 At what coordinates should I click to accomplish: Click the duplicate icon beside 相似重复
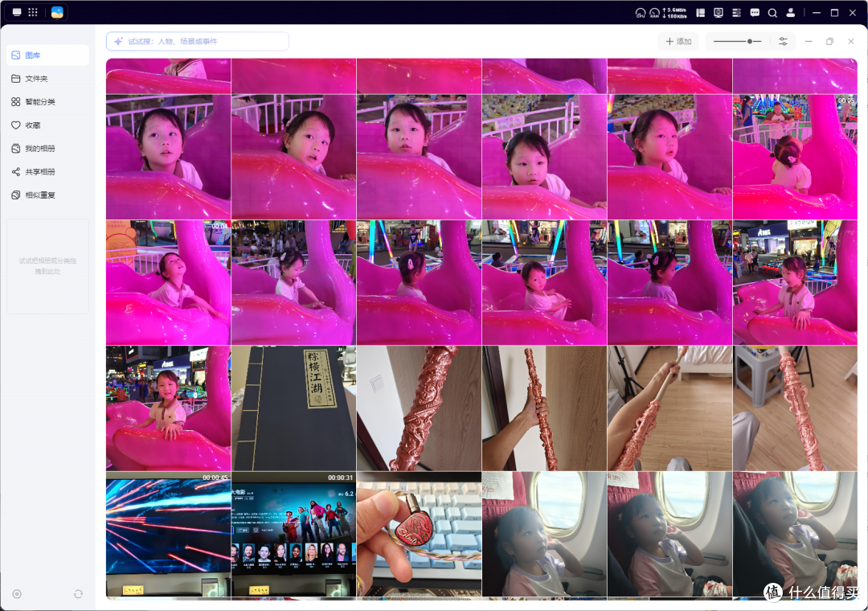15,195
